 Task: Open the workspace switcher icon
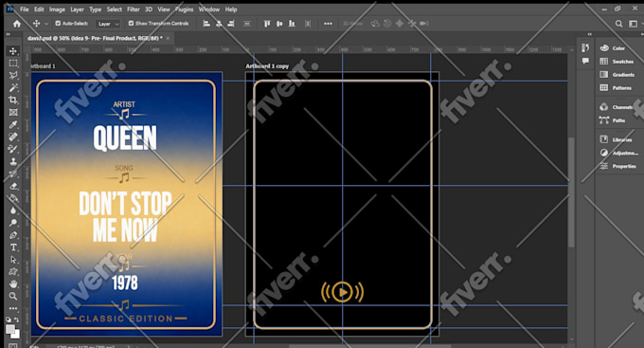pos(634,24)
